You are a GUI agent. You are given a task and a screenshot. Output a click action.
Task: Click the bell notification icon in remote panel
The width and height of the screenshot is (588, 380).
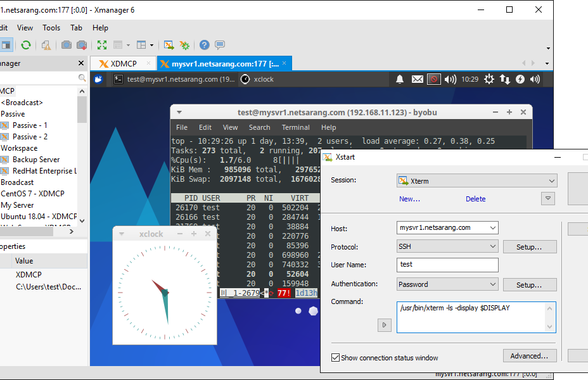coord(400,79)
